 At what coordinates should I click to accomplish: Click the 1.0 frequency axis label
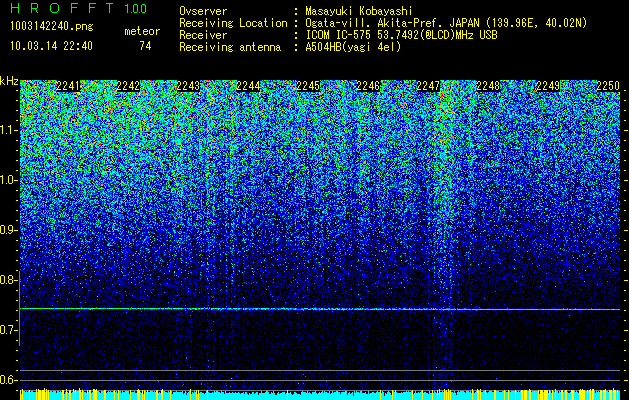click(x=7, y=180)
